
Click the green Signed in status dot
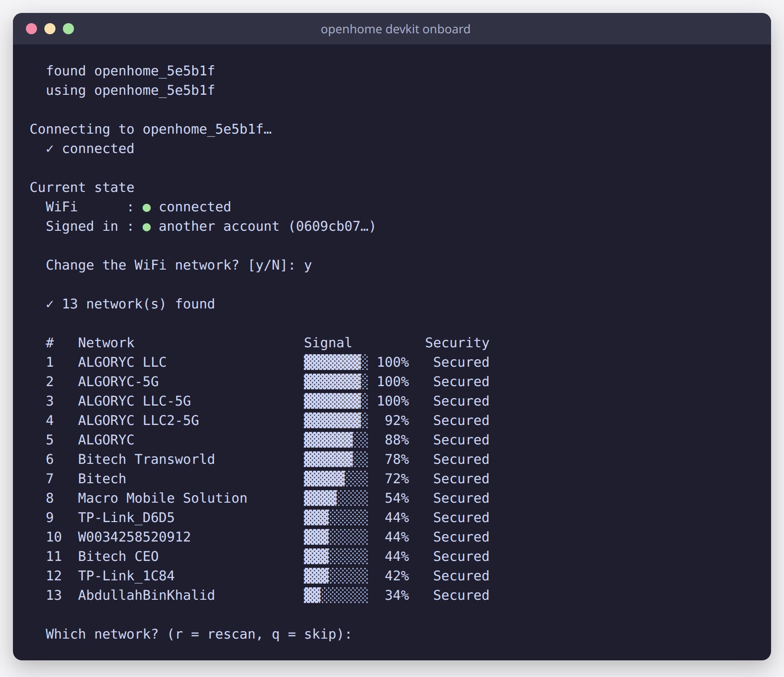click(147, 227)
